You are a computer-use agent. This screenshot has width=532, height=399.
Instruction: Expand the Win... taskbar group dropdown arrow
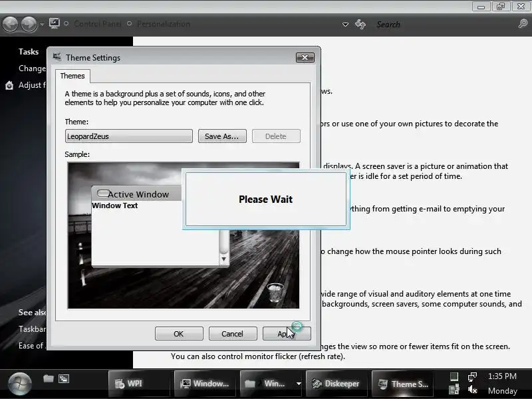click(299, 384)
